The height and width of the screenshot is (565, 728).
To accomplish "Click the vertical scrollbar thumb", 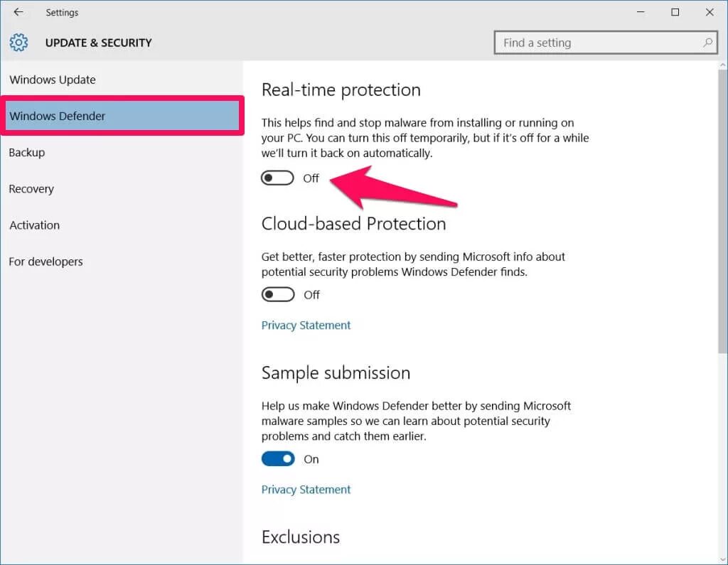I will tap(722, 213).
